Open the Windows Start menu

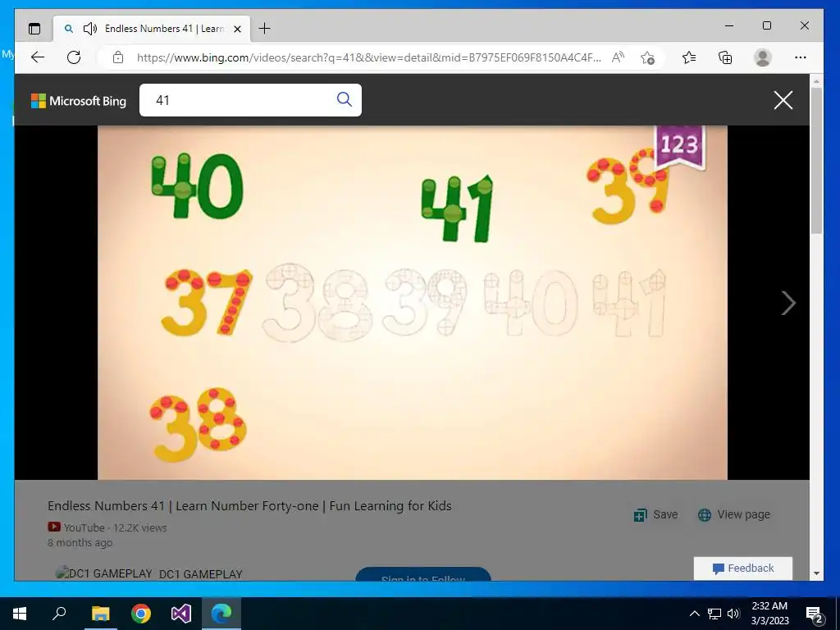20,614
